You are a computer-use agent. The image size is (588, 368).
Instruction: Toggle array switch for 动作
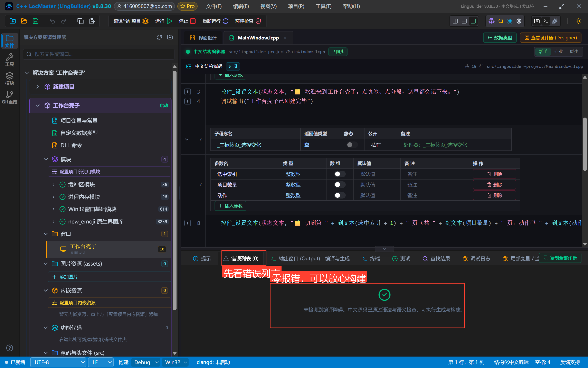click(x=340, y=195)
